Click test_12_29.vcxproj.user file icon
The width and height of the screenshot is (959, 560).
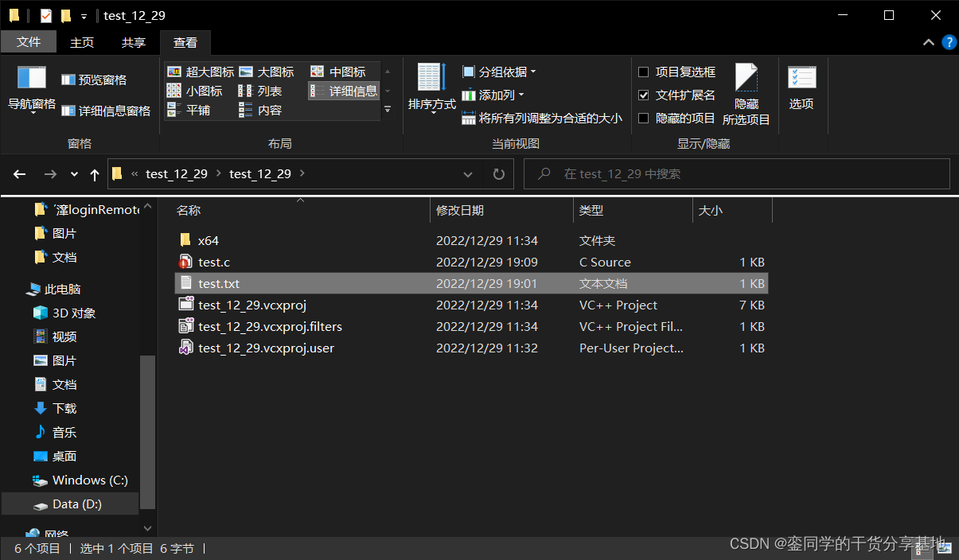click(185, 348)
